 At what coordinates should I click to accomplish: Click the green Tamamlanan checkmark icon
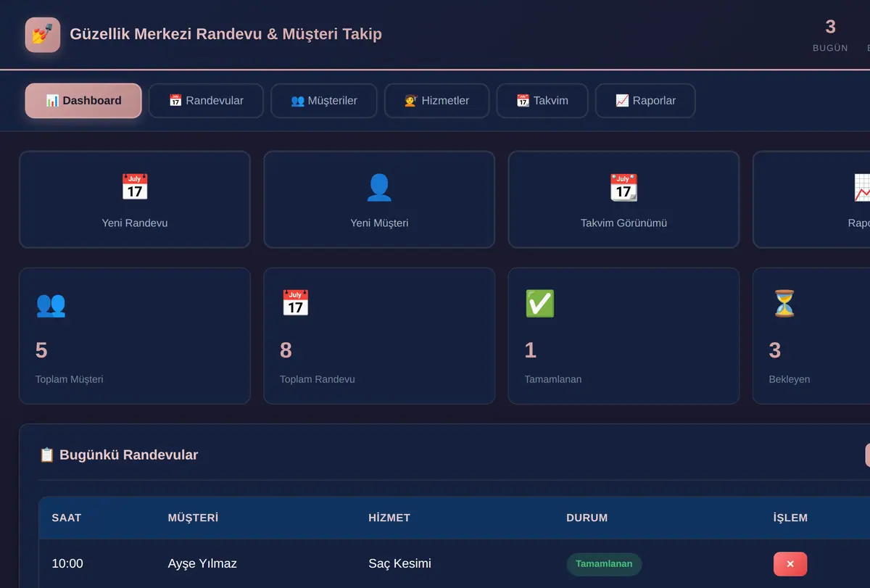(539, 304)
